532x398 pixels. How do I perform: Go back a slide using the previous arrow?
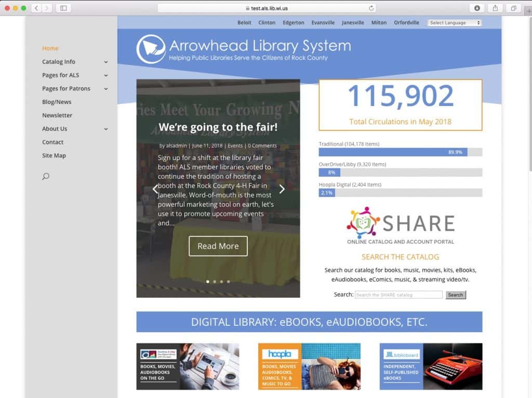point(155,189)
